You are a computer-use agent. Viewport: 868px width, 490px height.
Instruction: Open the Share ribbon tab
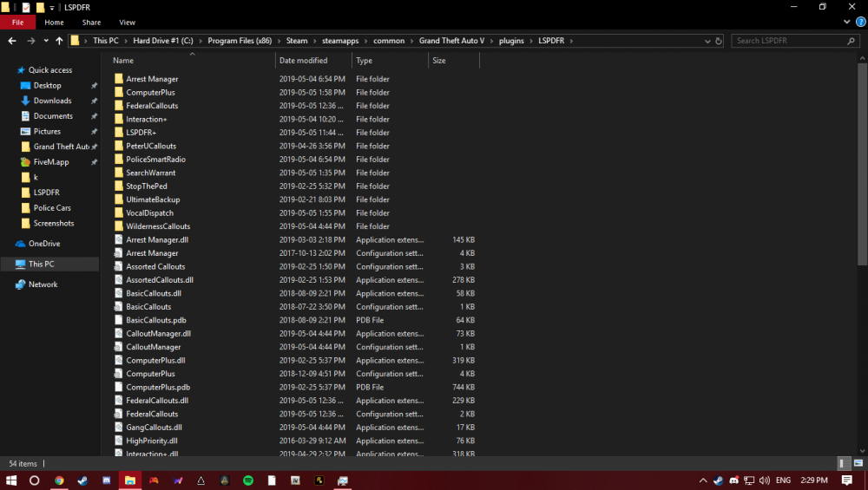tap(91, 23)
